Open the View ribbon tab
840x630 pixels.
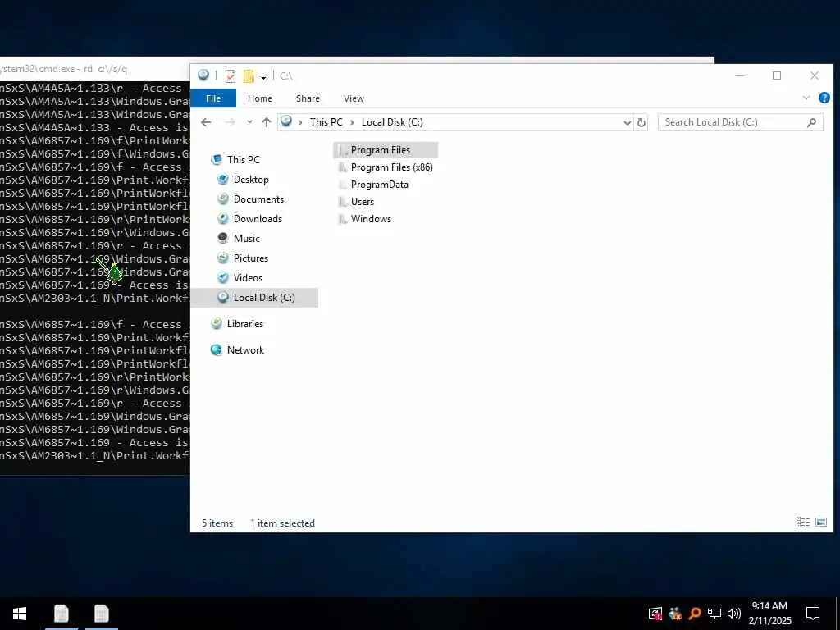coord(354,98)
